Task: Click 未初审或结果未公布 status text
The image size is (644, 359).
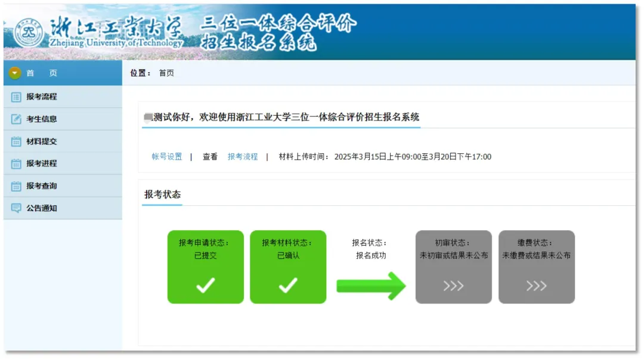Action: click(x=453, y=255)
